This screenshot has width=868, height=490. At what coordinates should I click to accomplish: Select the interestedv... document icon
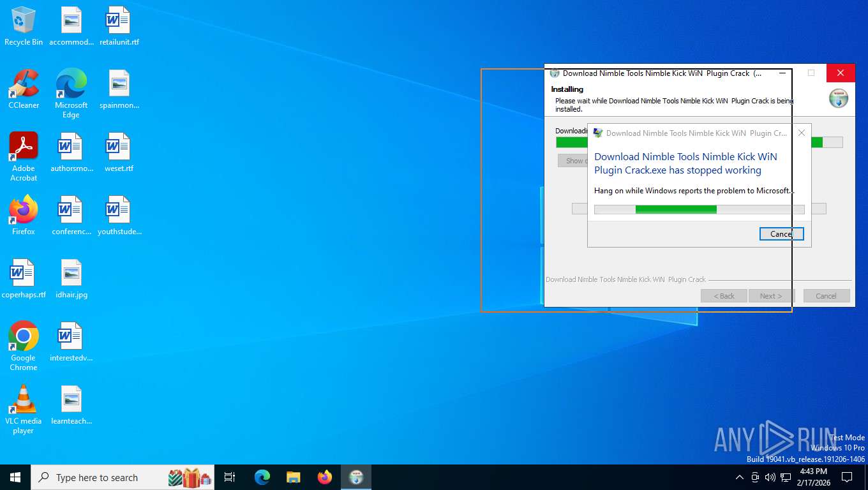coord(71,342)
